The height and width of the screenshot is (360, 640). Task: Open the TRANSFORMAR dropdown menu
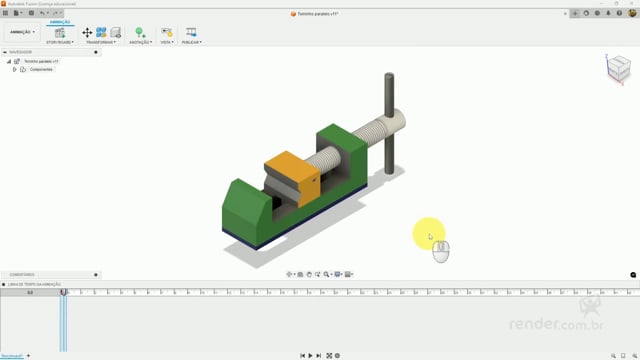click(101, 42)
